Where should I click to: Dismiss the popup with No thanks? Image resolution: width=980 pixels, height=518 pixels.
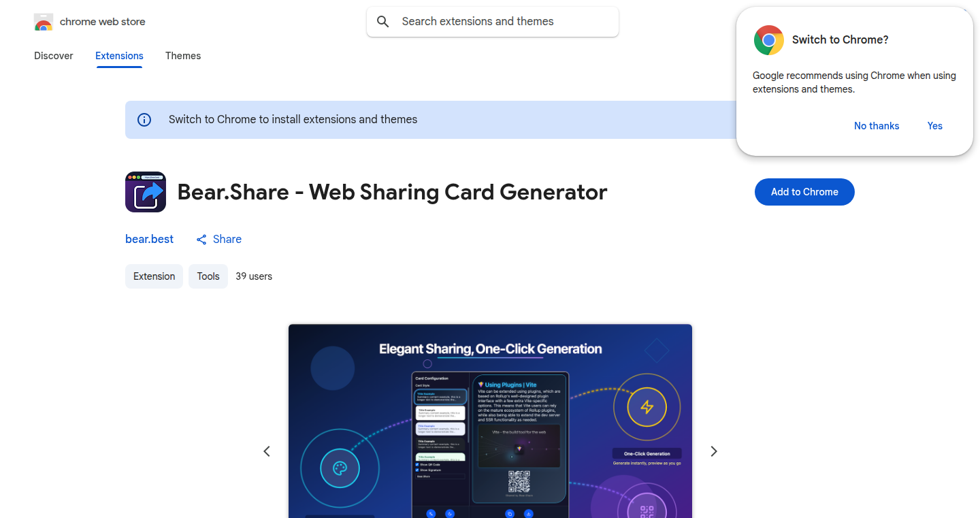[877, 126]
